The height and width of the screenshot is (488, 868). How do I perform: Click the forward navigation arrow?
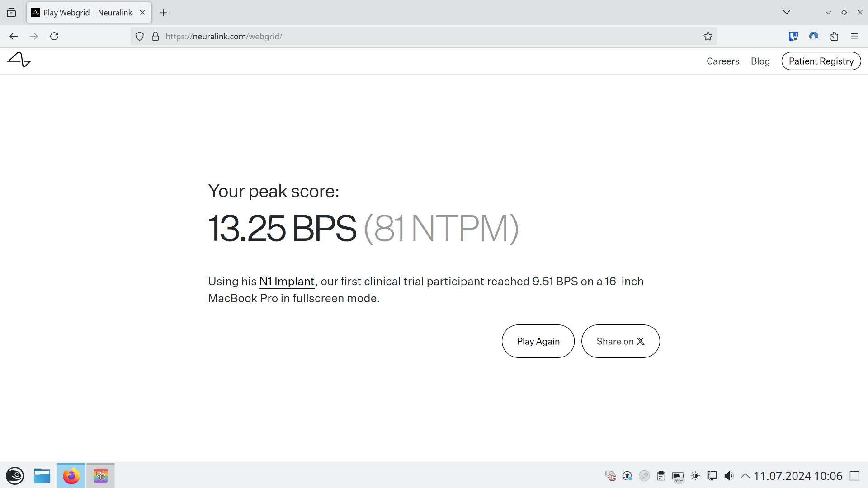click(x=34, y=36)
